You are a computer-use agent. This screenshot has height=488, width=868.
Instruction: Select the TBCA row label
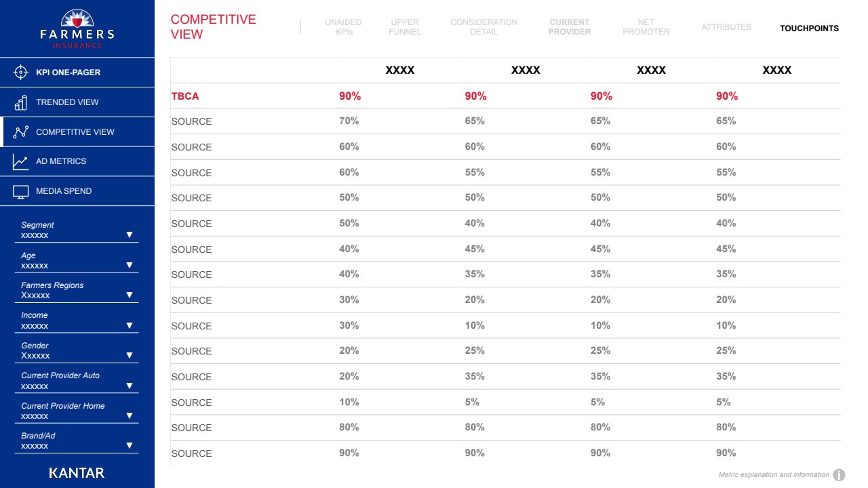click(x=185, y=96)
